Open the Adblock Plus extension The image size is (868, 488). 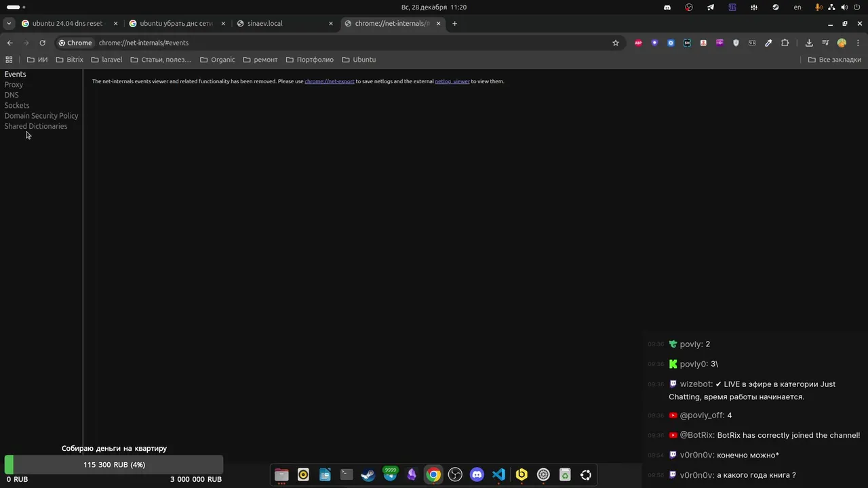click(x=638, y=43)
